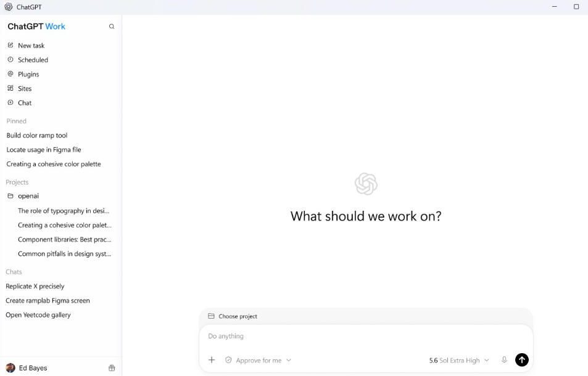Click the Plugins icon
The height and width of the screenshot is (376, 588).
click(x=10, y=74)
